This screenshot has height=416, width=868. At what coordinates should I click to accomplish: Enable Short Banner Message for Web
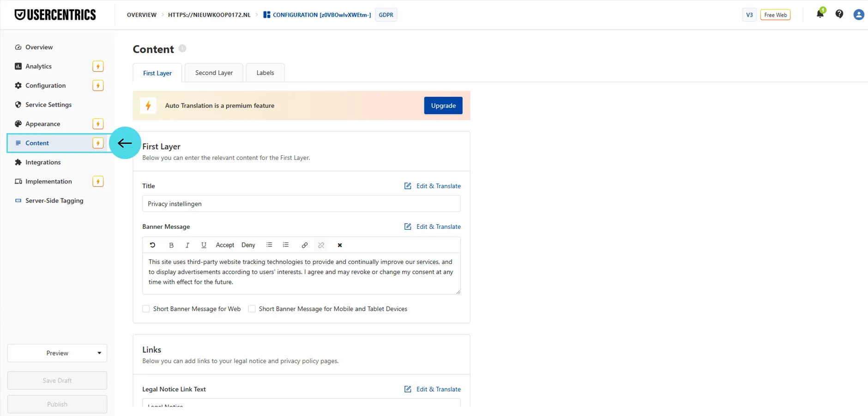pyautogui.click(x=146, y=309)
